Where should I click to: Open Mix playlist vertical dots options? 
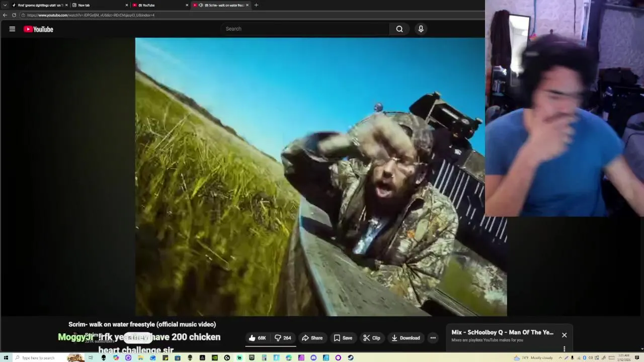pyautogui.click(x=564, y=348)
